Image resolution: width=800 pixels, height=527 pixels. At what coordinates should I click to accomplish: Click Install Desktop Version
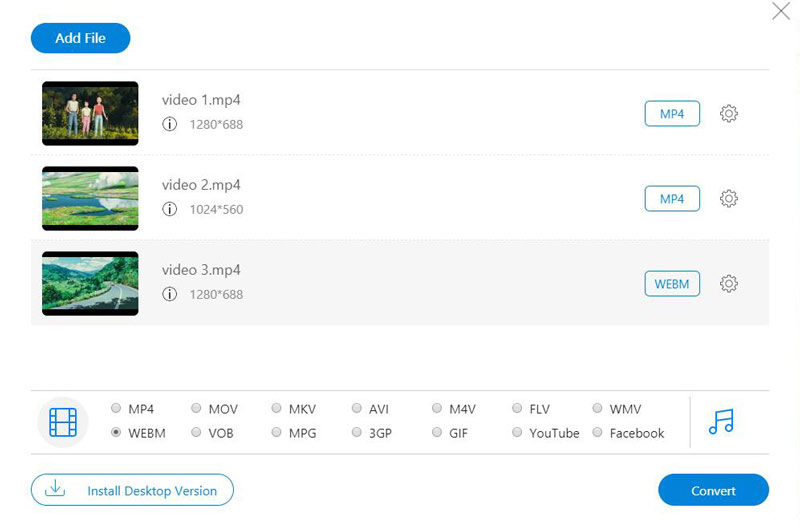[132, 490]
